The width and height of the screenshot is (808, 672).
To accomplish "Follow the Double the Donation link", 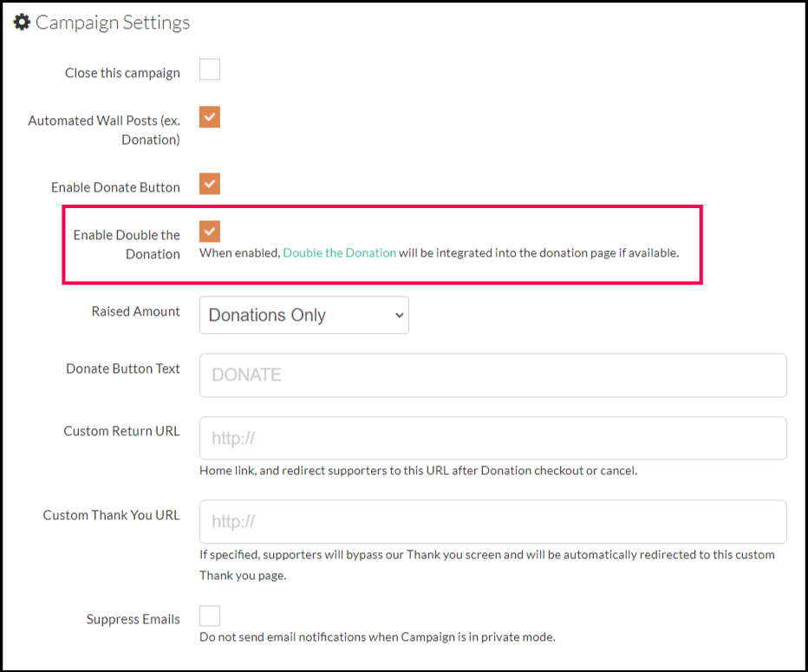I will [339, 253].
